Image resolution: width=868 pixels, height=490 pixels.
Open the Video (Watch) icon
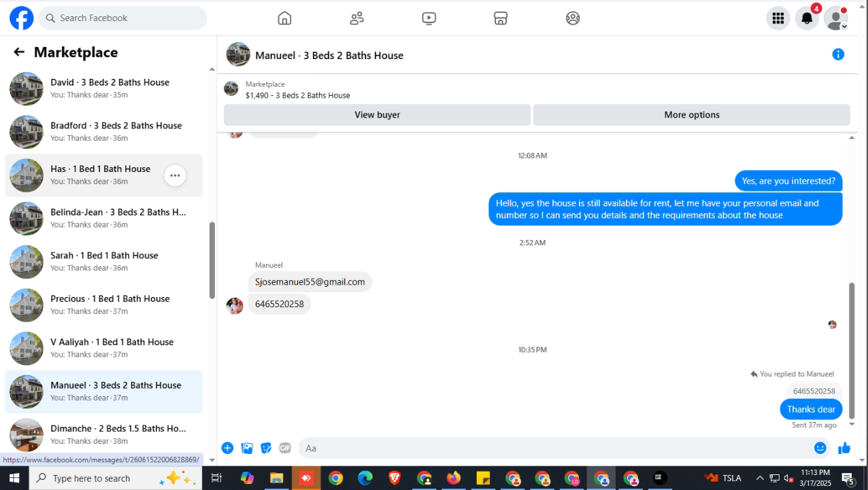point(429,18)
